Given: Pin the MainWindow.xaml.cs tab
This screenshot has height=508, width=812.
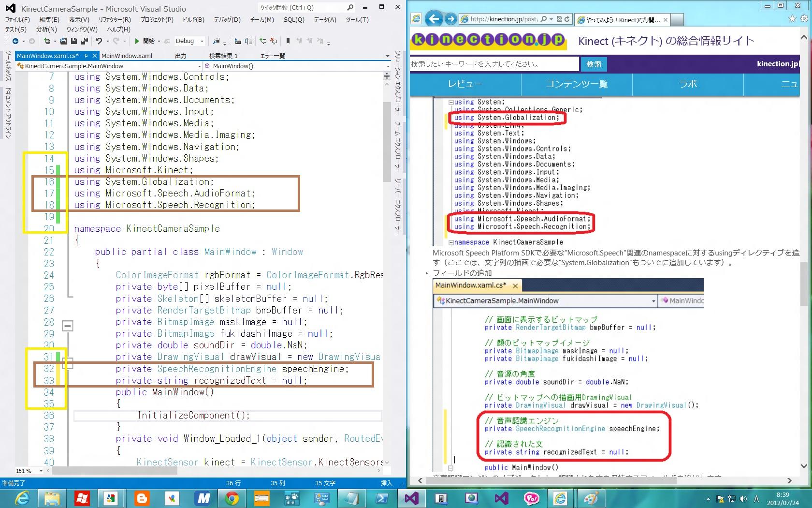Looking at the screenshot, I should click(x=86, y=56).
